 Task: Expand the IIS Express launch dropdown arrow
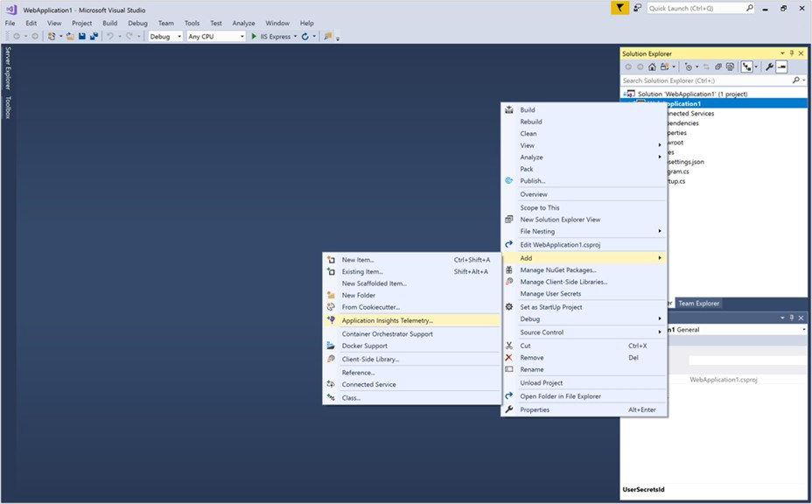point(296,37)
